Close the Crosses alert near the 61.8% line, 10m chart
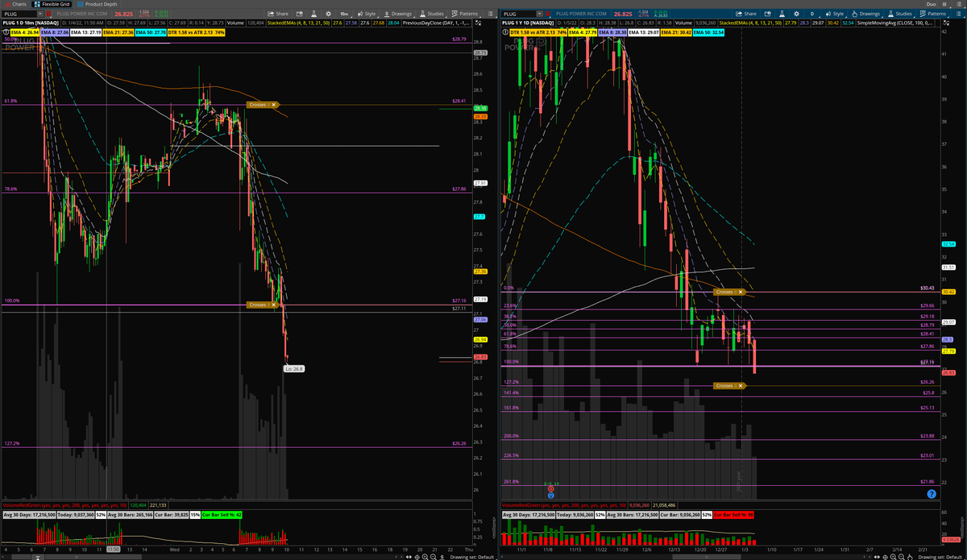Viewport: 967px width, 560px height. click(274, 105)
